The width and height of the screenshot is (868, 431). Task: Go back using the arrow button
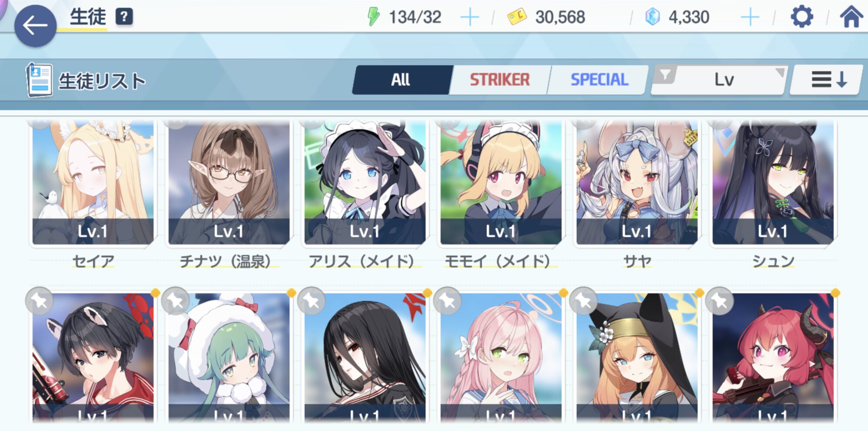(35, 26)
